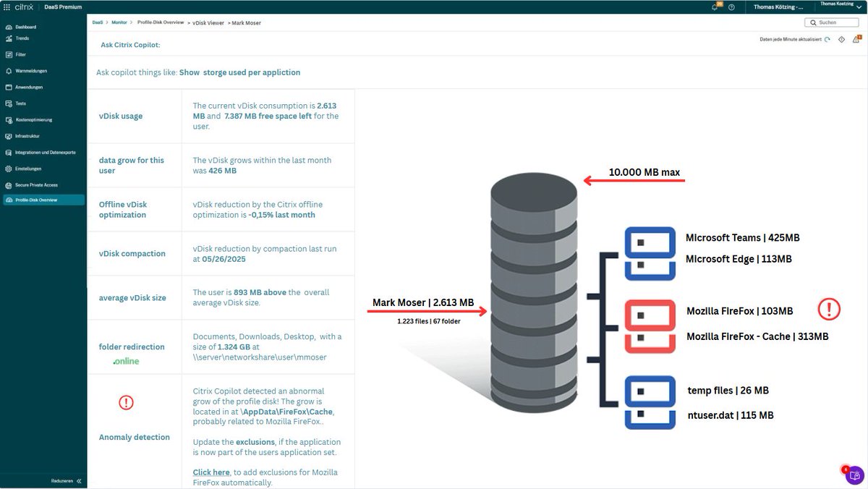Click '10.000 MB max' label
The width and height of the screenshot is (868, 489).
click(x=644, y=172)
